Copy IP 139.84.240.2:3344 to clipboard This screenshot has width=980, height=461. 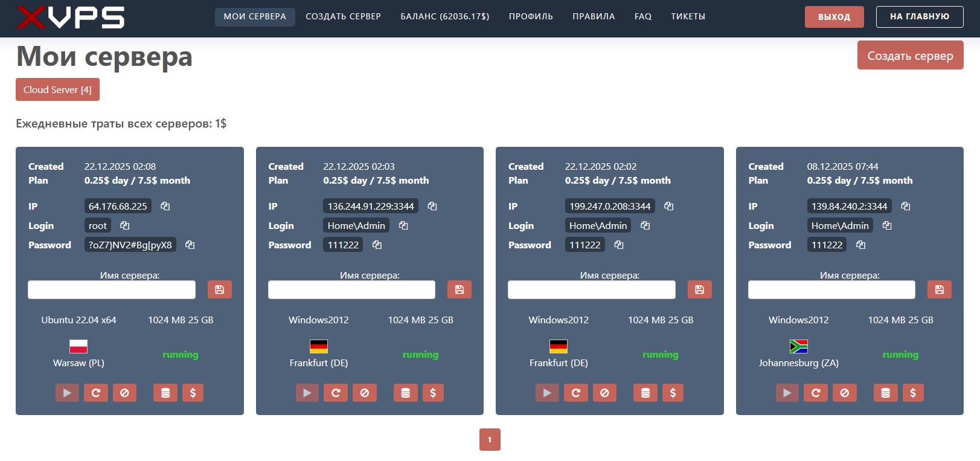point(905,206)
